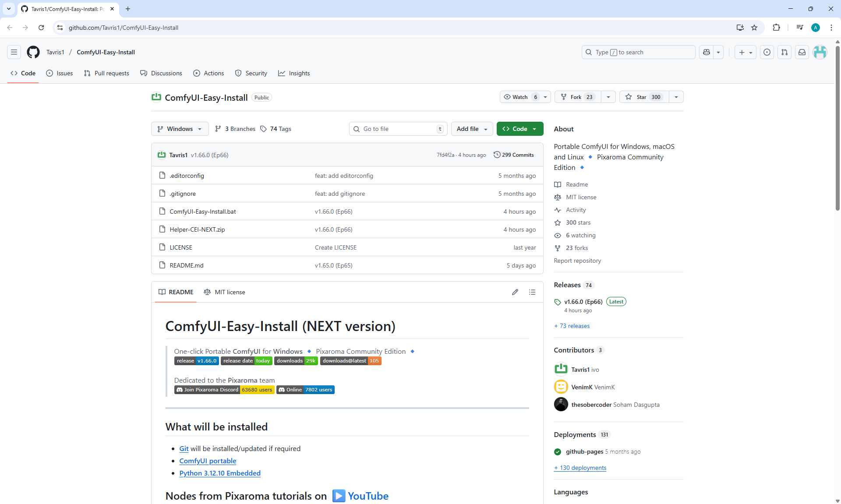Screen dimensions: 841x504
Task: Open the README outline list icon
Action: click(532, 292)
